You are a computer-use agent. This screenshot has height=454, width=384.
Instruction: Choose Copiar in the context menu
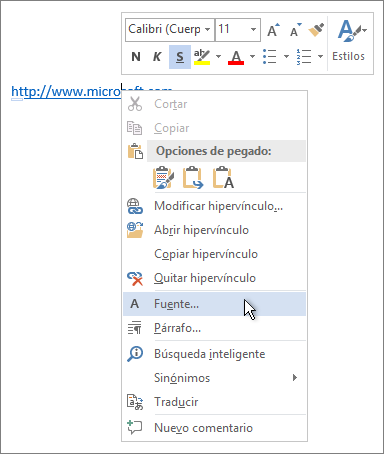click(214, 128)
